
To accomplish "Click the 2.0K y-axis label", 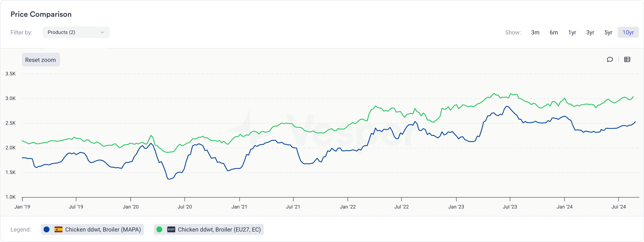I will pos(10,148).
